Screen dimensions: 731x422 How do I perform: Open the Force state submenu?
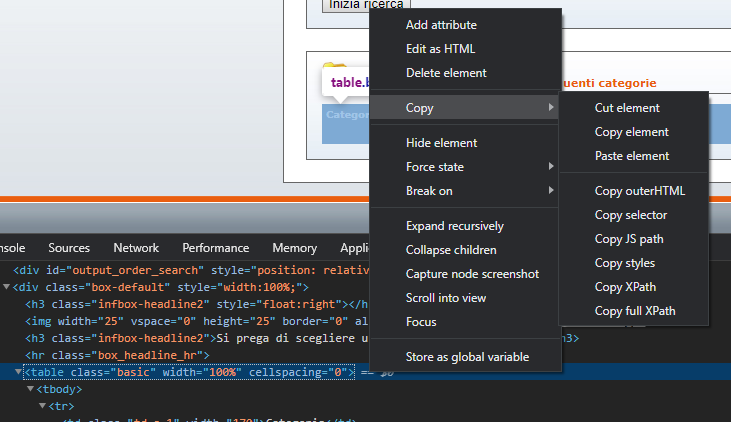[465, 167]
